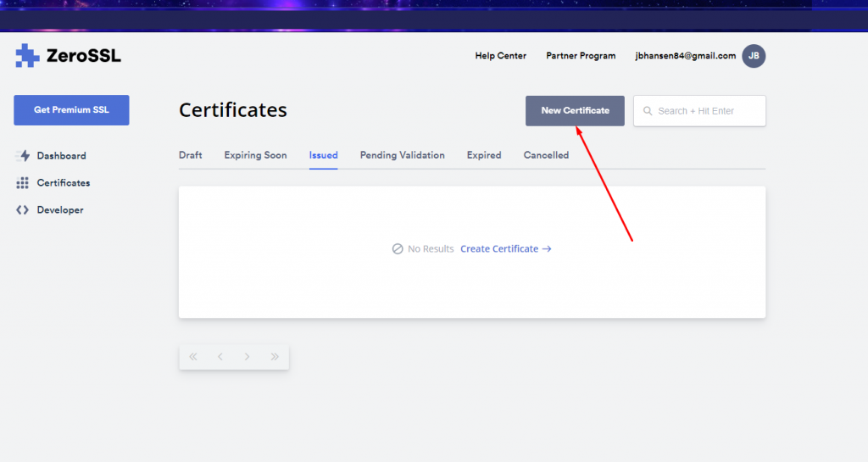
Task: Focus the Search + Hit Enter field
Action: [x=699, y=111]
